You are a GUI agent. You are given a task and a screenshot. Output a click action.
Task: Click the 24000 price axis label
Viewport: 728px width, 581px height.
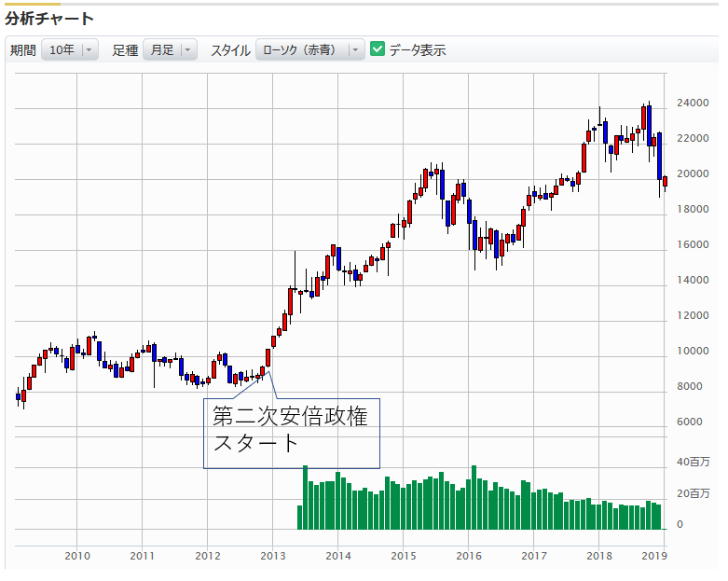pos(693,104)
